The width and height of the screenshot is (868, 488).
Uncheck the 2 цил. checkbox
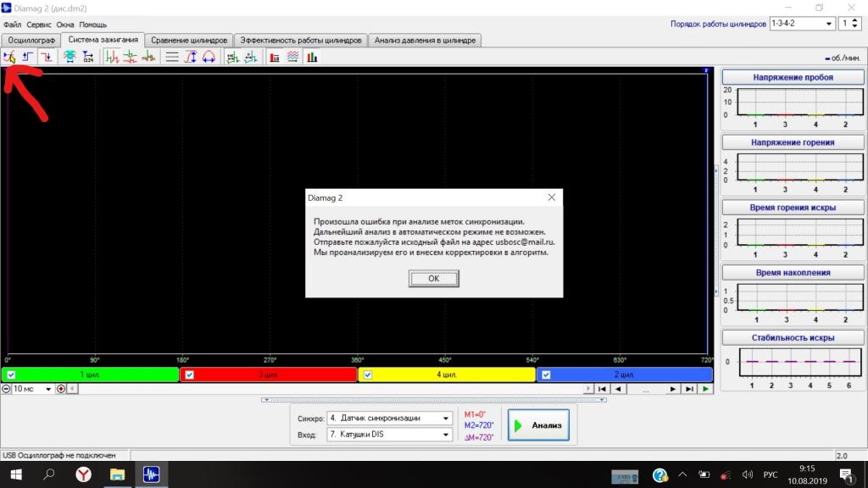coord(546,374)
